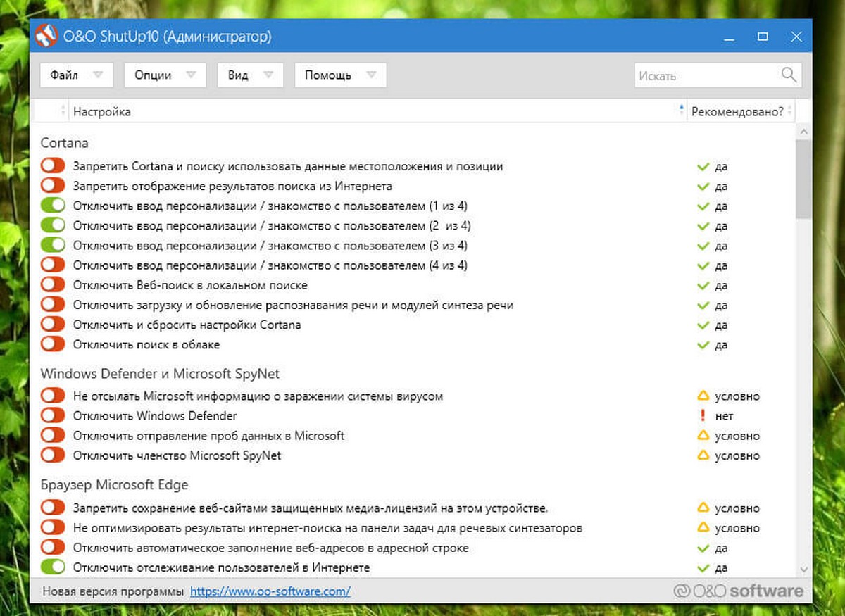The width and height of the screenshot is (845, 616).
Task: Sort by the Рекомендовано? column header
Action: (x=740, y=111)
